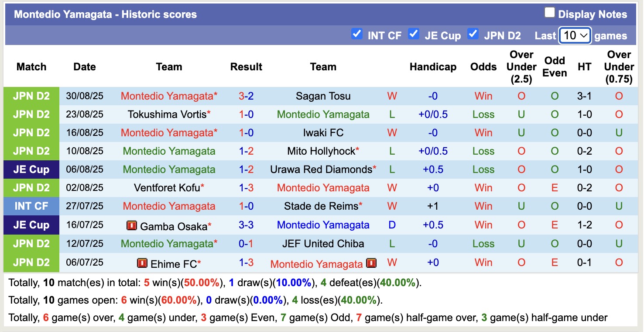Click the INT CF badge on the 27/07/25 row
Image resolution: width=644 pixels, height=332 pixels.
31,206
